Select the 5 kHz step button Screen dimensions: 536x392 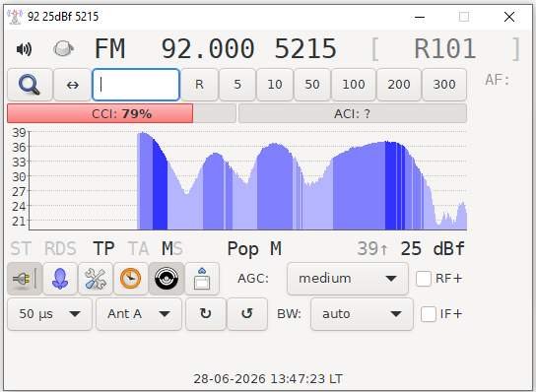point(237,85)
